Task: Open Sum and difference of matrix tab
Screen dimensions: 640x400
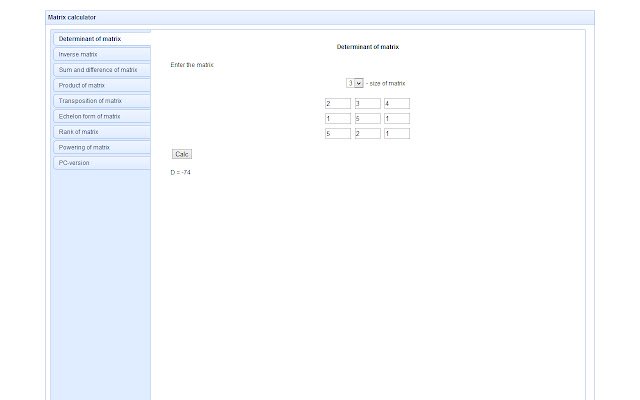Action: (102, 70)
